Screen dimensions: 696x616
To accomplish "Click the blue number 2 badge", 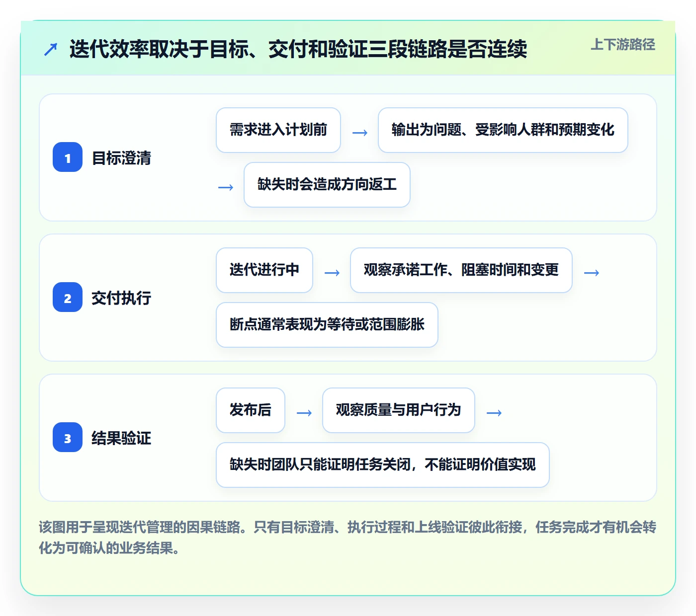I will point(68,297).
